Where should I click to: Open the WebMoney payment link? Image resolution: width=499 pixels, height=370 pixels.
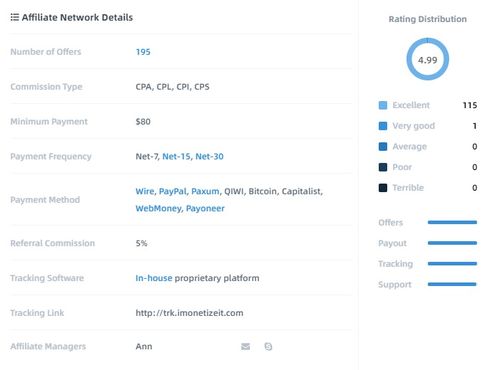click(158, 209)
